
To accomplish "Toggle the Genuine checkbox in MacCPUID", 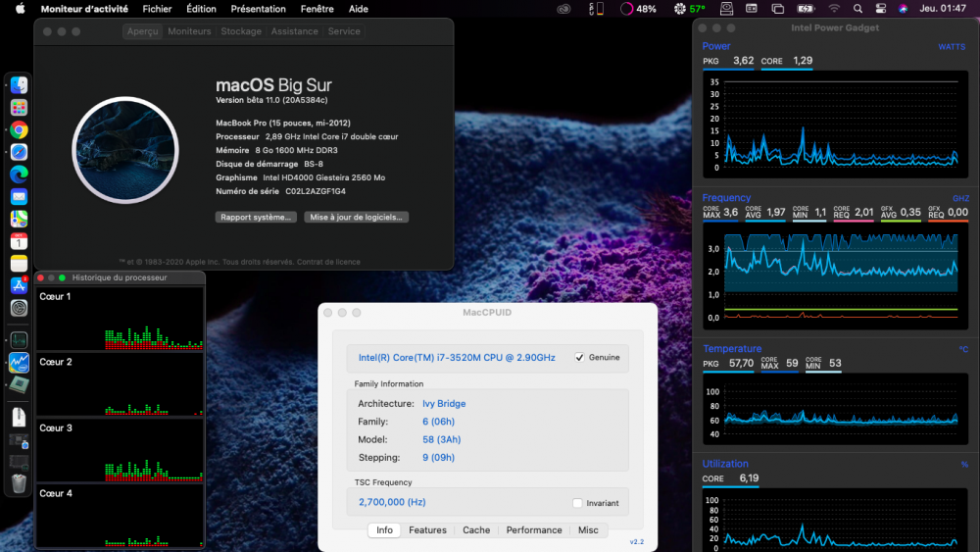I will click(579, 358).
